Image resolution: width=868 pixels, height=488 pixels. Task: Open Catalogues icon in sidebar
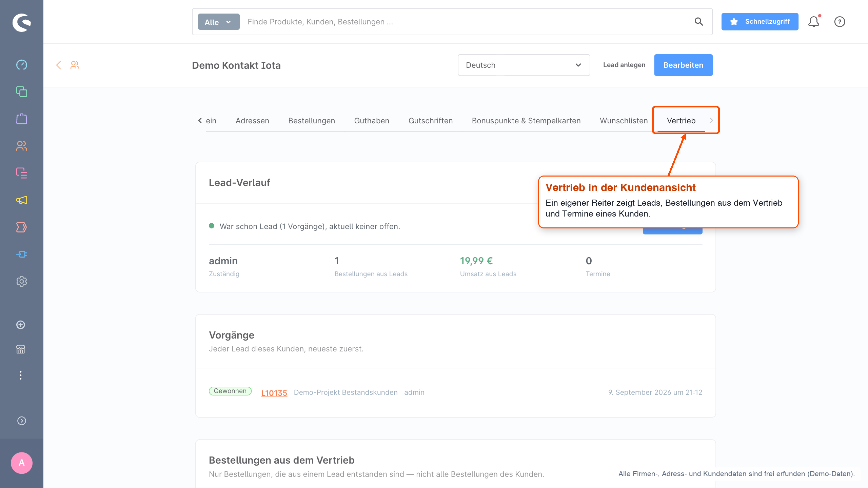point(22,92)
